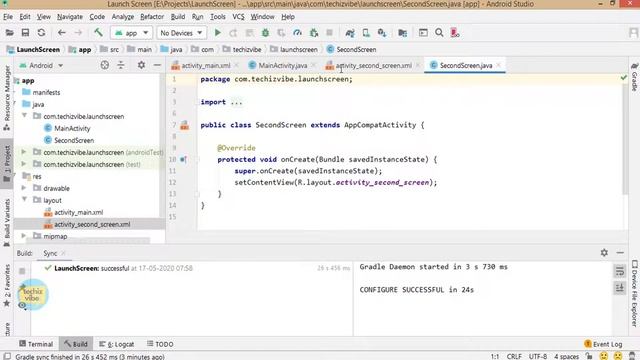
Task: Open the Logcat tool window
Action: point(117,344)
